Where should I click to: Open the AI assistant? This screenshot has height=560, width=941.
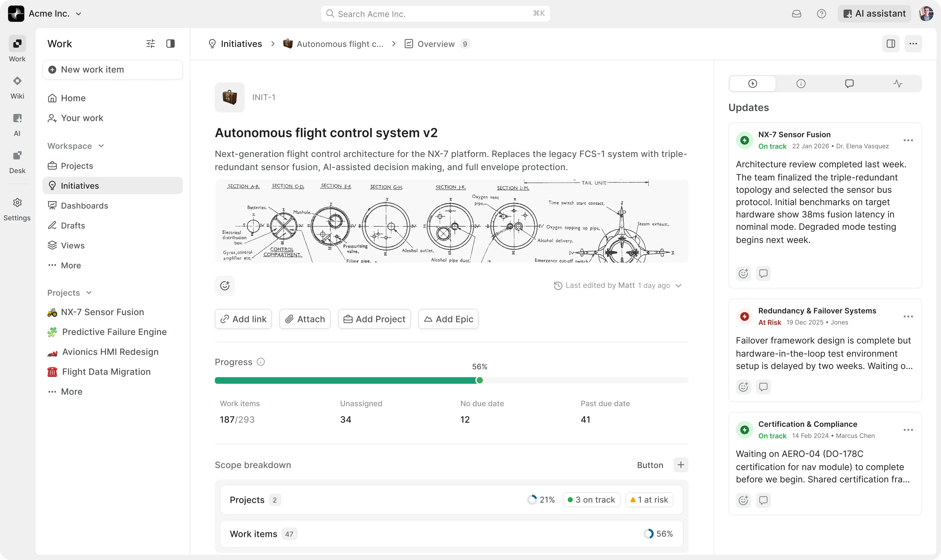pos(875,14)
